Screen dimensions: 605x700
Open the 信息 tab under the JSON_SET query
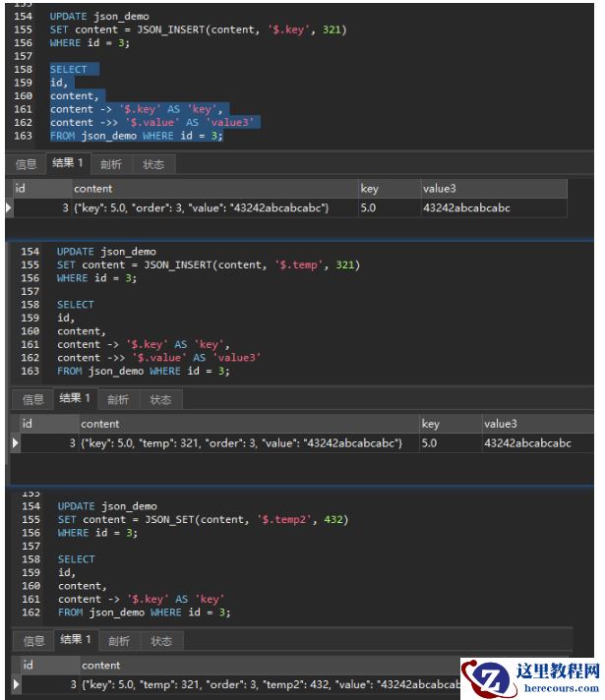(x=34, y=642)
